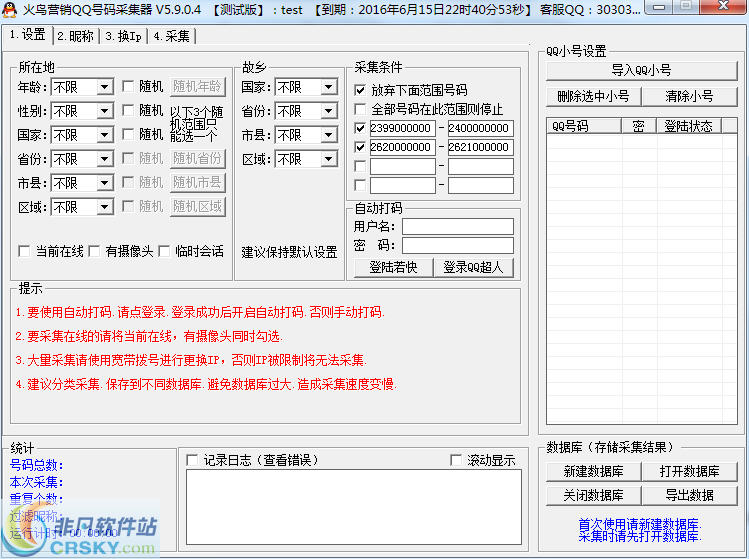749x559 pixels.
Task: Tick the third empty range checkbox
Action: [x=360, y=166]
